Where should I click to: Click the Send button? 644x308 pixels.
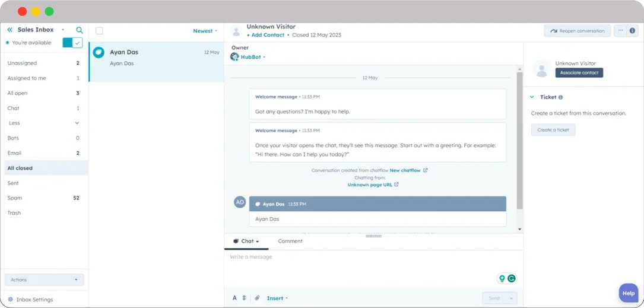click(x=494, y=298)
